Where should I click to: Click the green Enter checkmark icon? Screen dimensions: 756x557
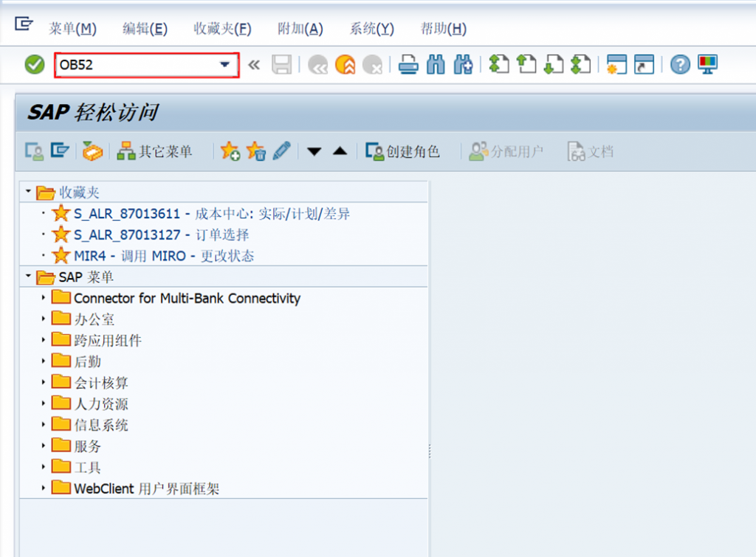[35, 65]
